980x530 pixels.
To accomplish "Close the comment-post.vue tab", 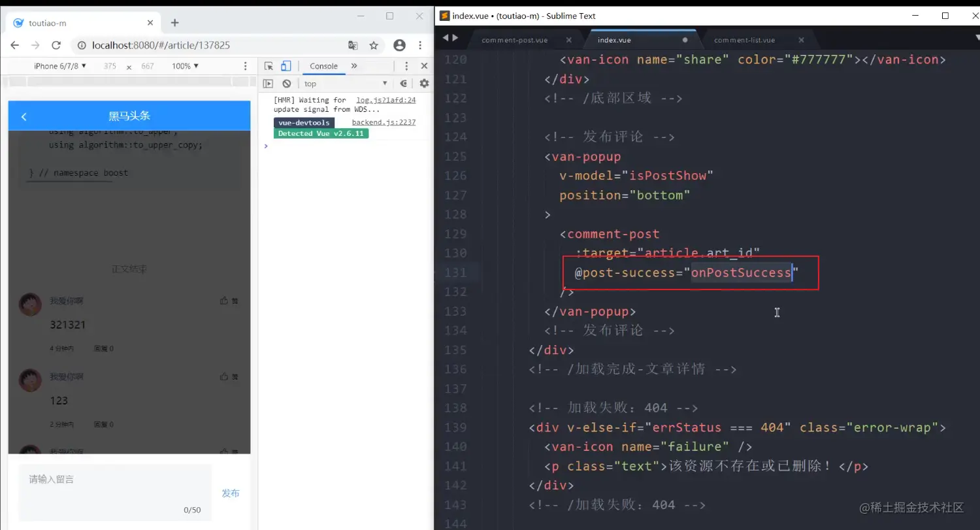I will point(568,40).
